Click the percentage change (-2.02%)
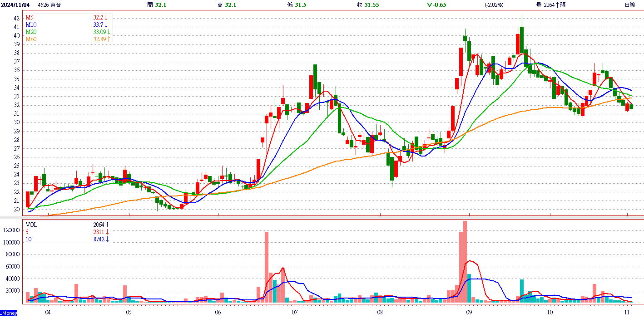The image size is (644, 318). pyautogui.click(x=495, y=5)
